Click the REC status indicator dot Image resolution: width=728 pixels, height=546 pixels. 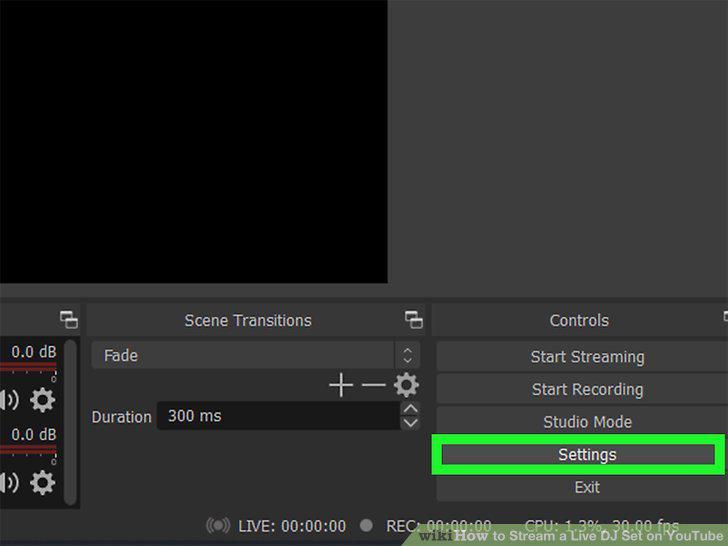(366, 525)
